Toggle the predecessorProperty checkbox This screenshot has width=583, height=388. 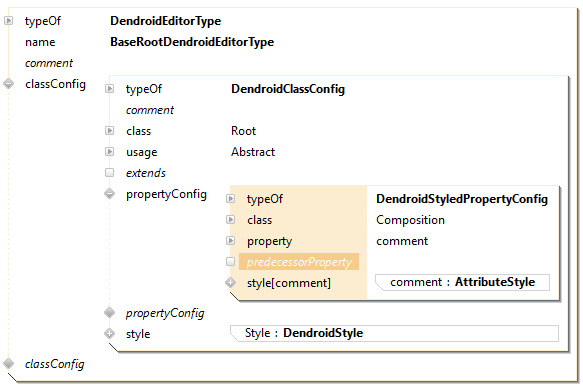click(x=231, y=262)
